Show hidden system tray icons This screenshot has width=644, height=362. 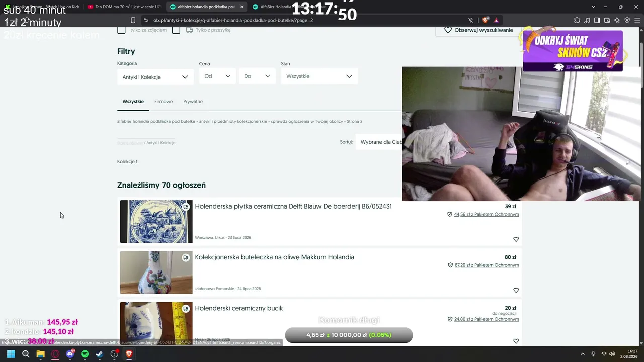coord(583,354)
